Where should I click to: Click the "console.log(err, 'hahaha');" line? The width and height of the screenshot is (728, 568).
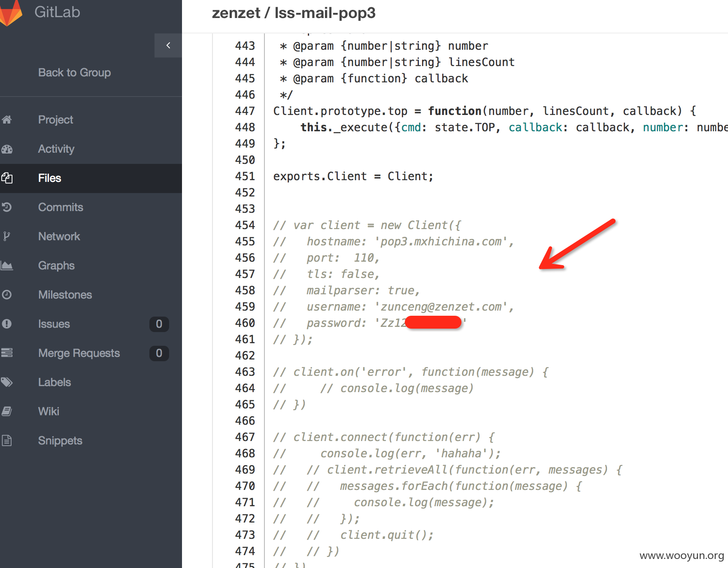(410, 453)
